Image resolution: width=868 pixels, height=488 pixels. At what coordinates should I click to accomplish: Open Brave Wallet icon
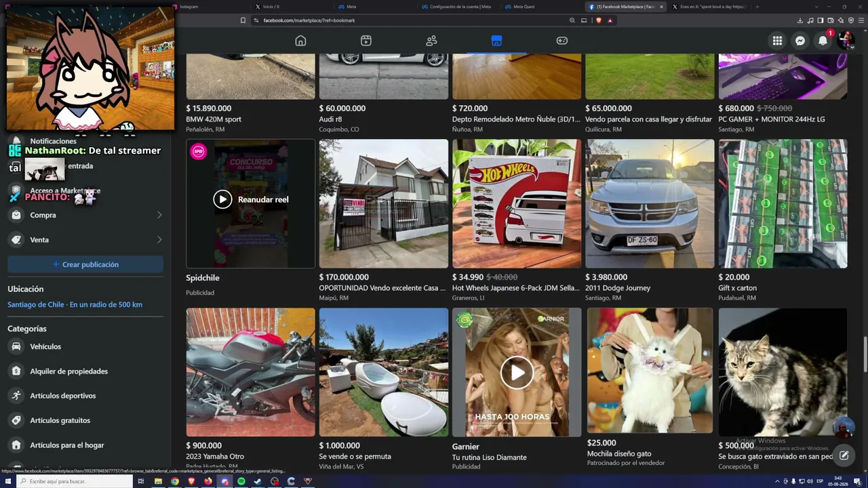(831, 20)
